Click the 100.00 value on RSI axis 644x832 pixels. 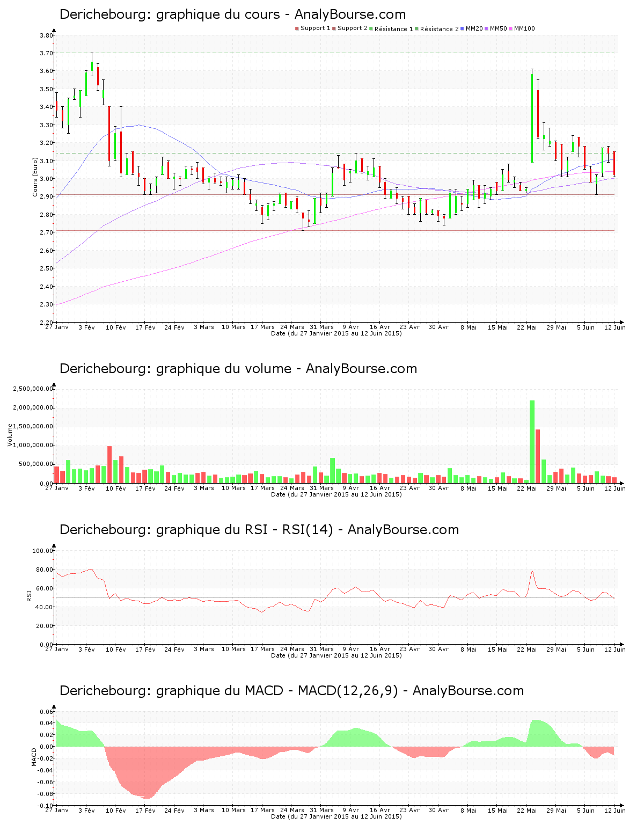click(x=43, y=551)
